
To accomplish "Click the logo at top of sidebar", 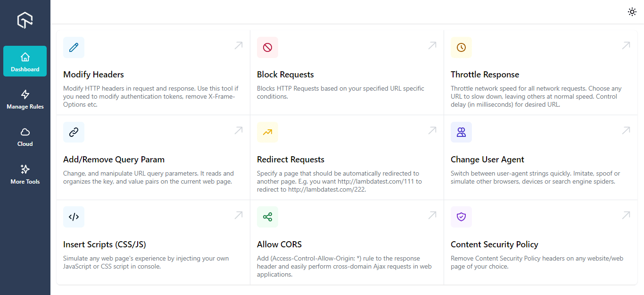I will point(25,20).
